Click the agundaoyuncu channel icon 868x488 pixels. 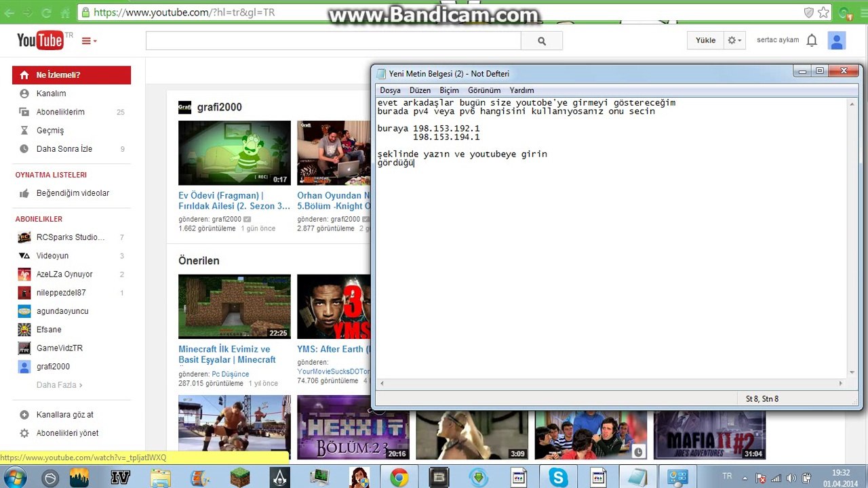click(24, 311)
